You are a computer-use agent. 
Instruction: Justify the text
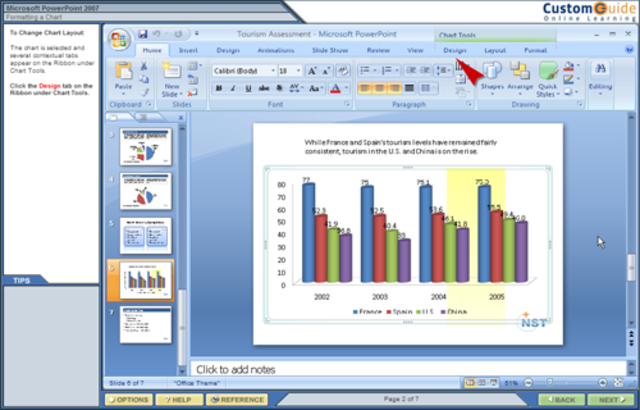409,88
